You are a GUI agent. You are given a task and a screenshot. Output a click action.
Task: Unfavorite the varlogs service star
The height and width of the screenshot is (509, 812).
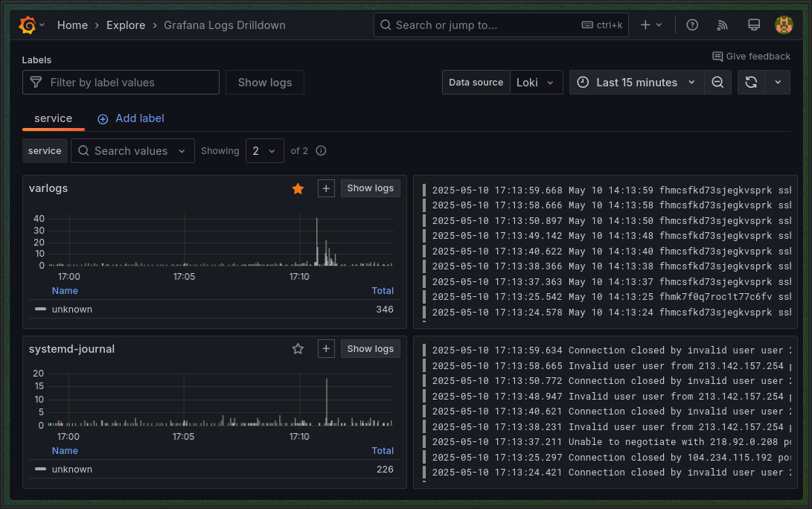(x=298, y=189)
